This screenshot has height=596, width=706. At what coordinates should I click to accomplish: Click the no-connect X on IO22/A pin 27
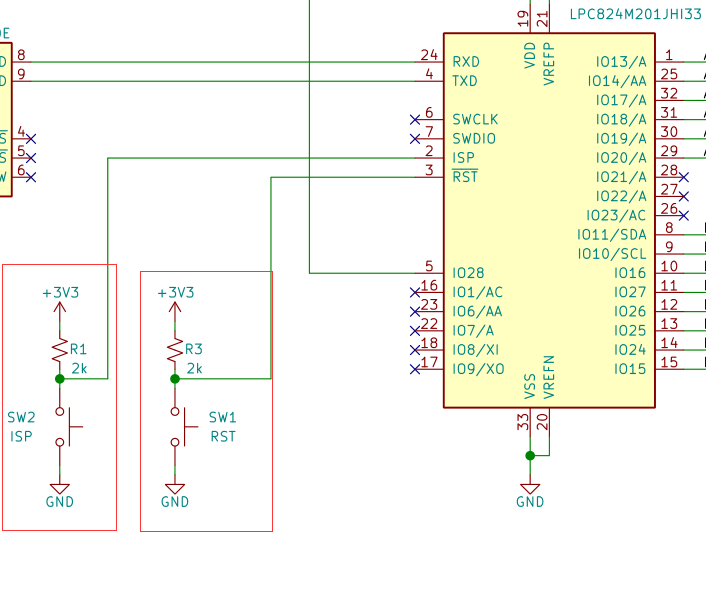(x=683, y=196)
